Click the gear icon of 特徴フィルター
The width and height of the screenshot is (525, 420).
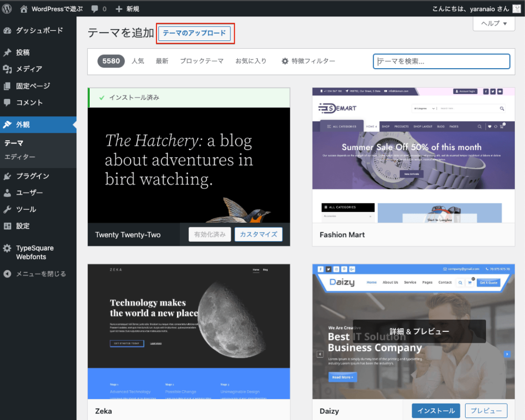coord(285,61)
